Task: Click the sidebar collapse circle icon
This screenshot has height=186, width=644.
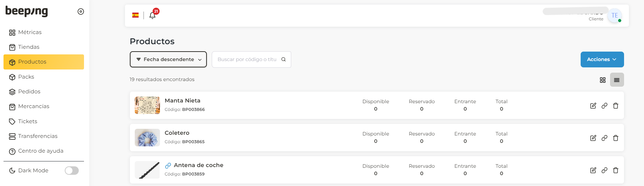Action: pyautogui.click(x=81, y=12)
